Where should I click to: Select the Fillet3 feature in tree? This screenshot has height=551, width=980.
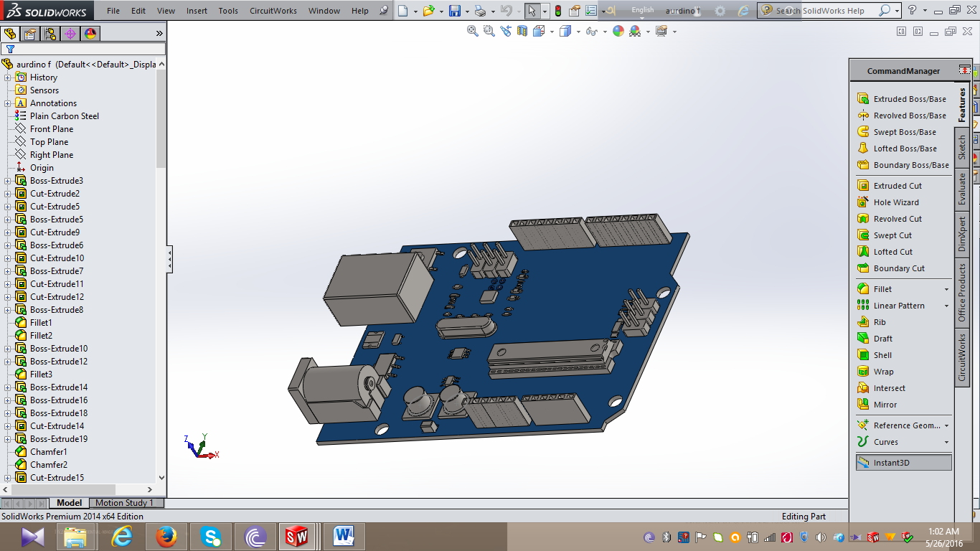(x=34, y=375)
